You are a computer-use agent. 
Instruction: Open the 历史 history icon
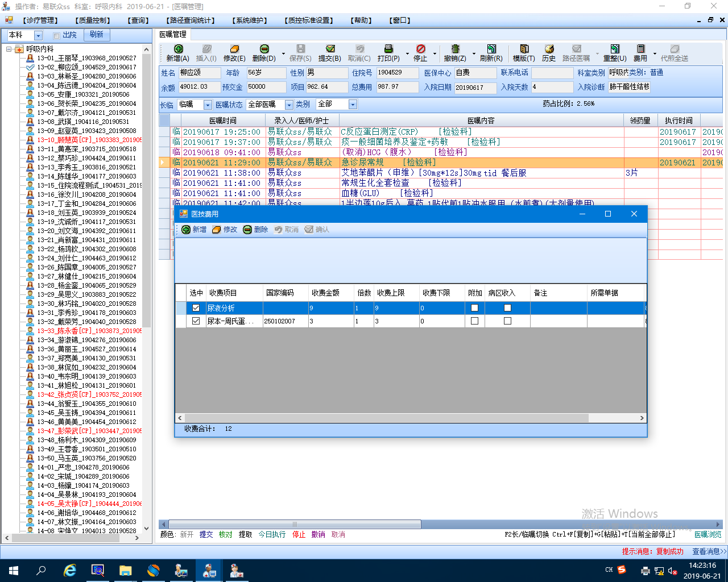pos(549,49)
